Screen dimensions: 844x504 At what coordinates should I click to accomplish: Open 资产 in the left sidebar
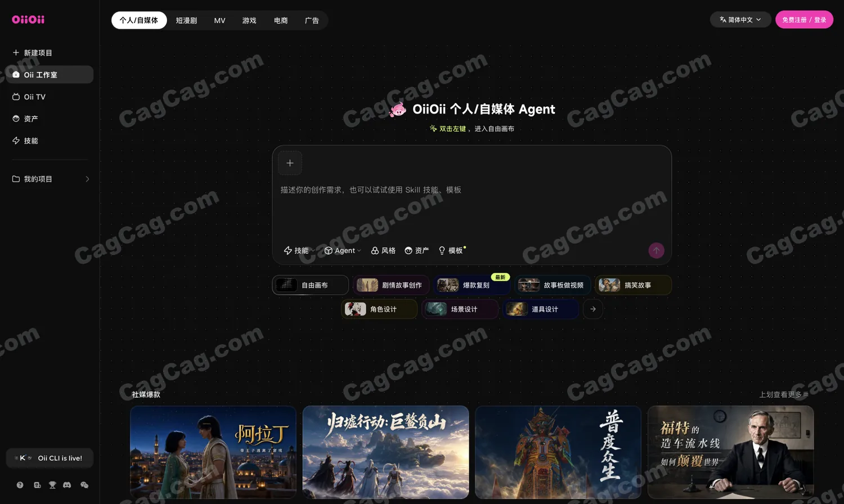[x=50, y=119]
